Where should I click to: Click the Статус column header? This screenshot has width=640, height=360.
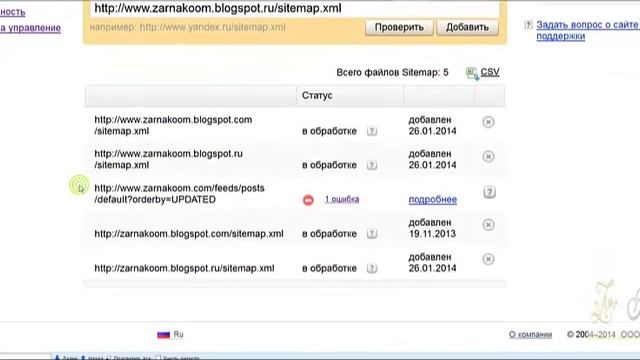coord(317,96)
